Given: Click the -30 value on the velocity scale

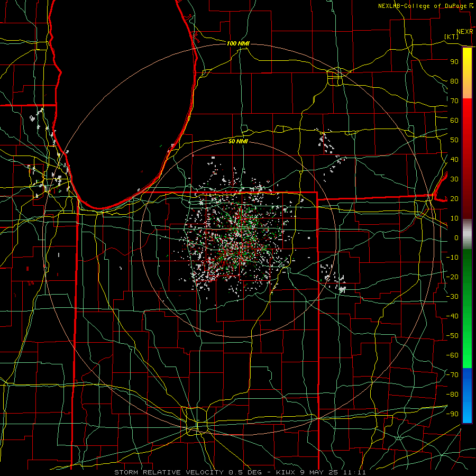Looking at the screenshot, I should (x=452, y=297).
